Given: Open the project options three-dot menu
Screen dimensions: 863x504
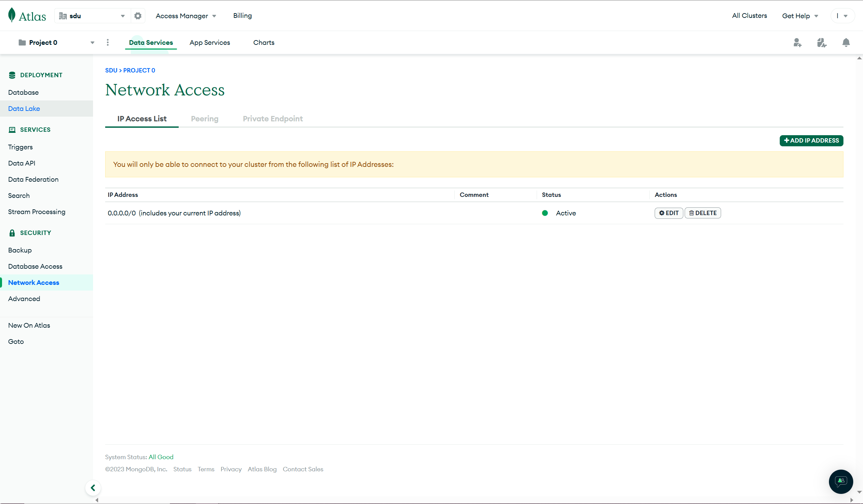Looking at the screenshot, I should 108,42.
